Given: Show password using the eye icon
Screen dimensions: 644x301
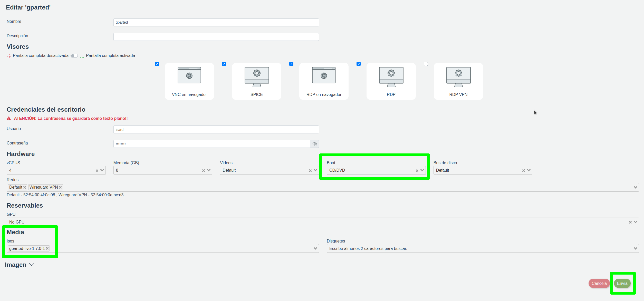Looking at the screenshot, I should coord(314,144).
